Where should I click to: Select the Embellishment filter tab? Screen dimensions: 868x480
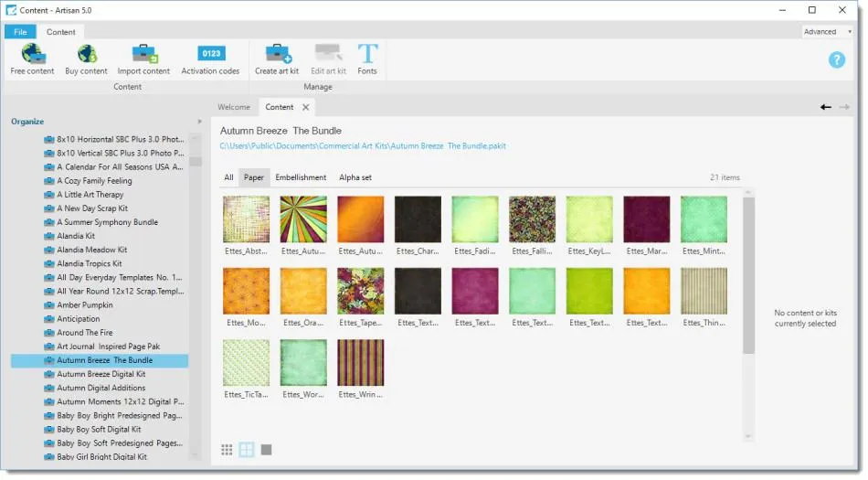tap(301, 177)
